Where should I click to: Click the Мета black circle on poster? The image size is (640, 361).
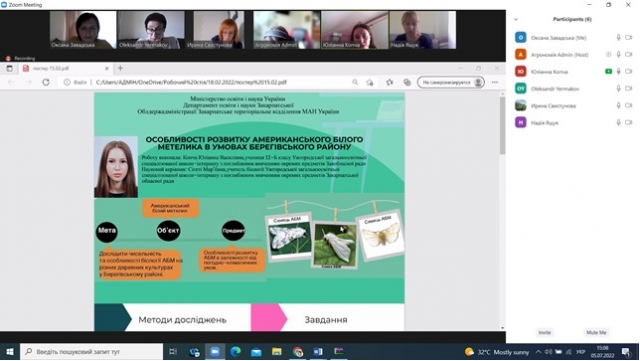tap(107, 231)
